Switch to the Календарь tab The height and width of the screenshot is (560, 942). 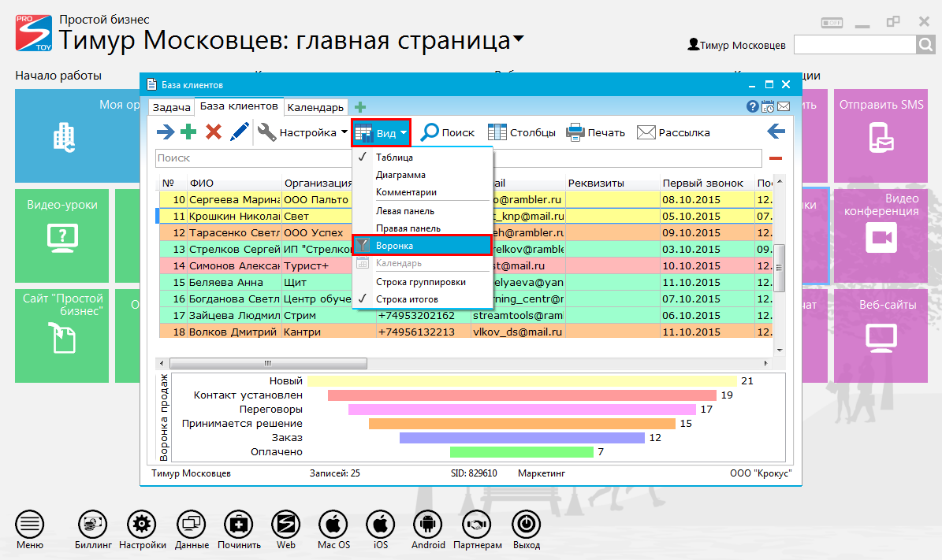tap(315, 107)
